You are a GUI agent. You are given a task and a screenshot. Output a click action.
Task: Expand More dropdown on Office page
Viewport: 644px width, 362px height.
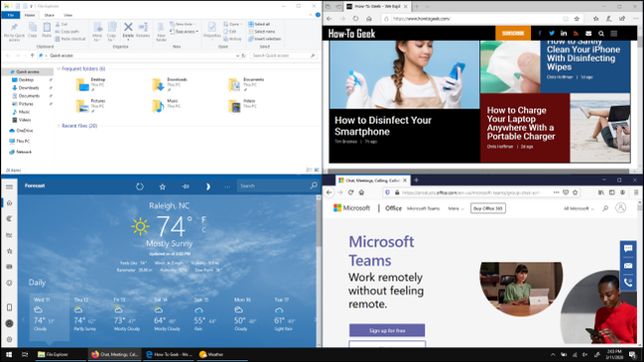click(x=455, y=208)
